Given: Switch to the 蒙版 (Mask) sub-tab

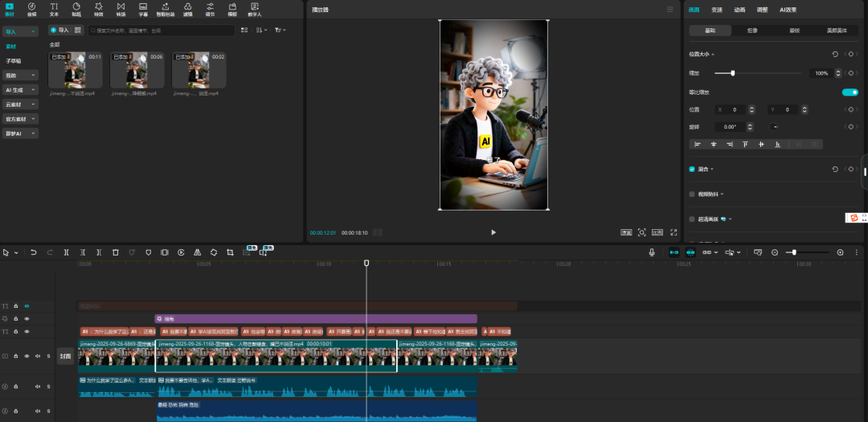Looking at the screenshot, I should [x=794, y=30].
